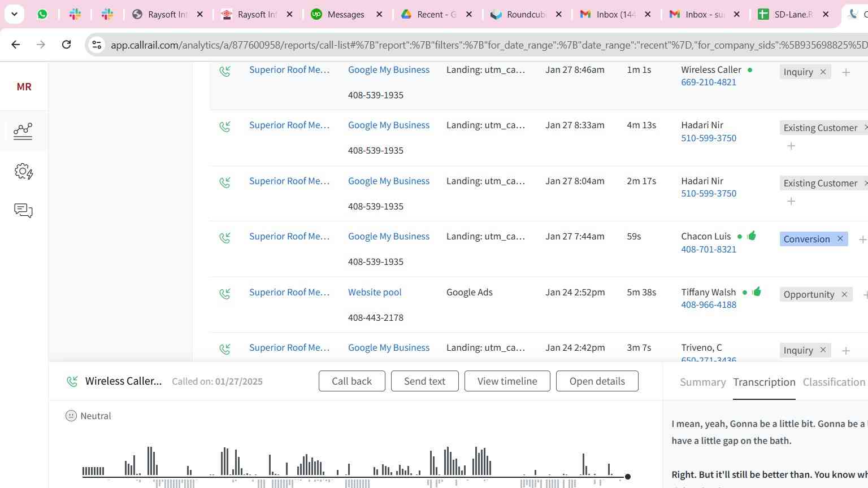Image resolution: width=868 pixels, height=488 pixels.
Task: Click the audio playhead dot at waveform end
Action: point(627,477)
